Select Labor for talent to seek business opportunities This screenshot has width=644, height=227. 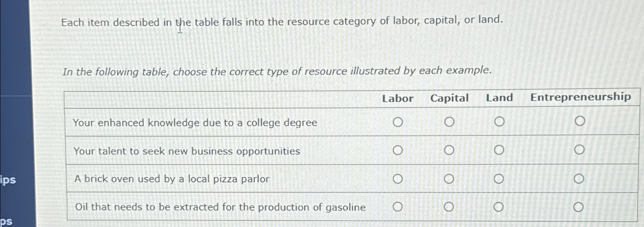tap(399, 150)
